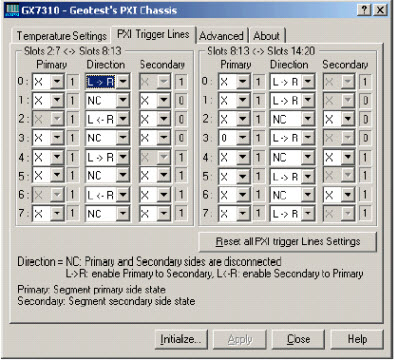The width and height of the screenshot is (395, 360).
Task: Open line 4 Primary dropdown in Slots 2:7 group
Action: point(48,157)
